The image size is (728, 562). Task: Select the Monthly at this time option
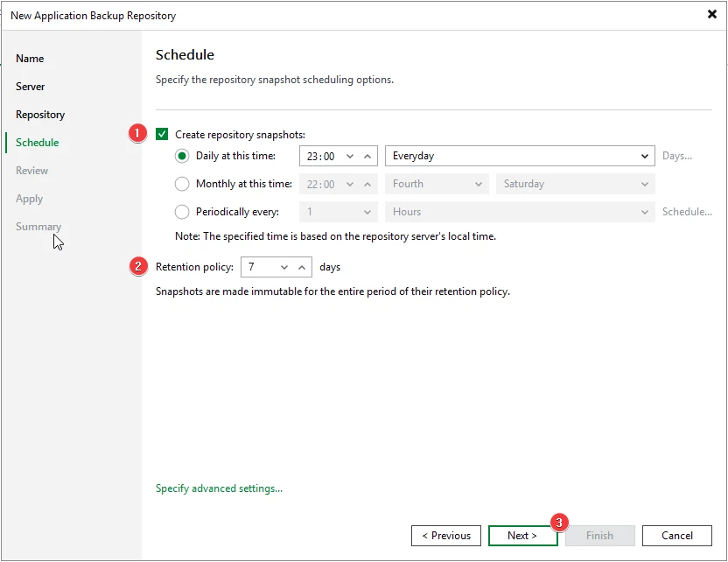point(182,184)
